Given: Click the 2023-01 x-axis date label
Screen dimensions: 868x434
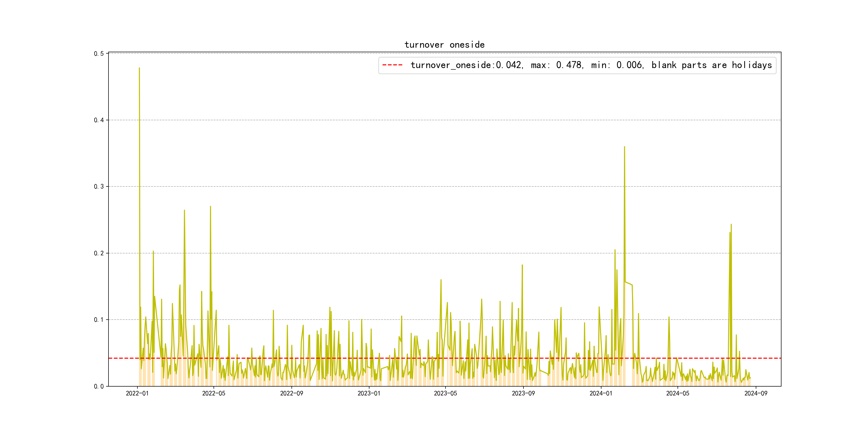Looking at the screenshot, I should pyautogui.click(x=369, y=394).
